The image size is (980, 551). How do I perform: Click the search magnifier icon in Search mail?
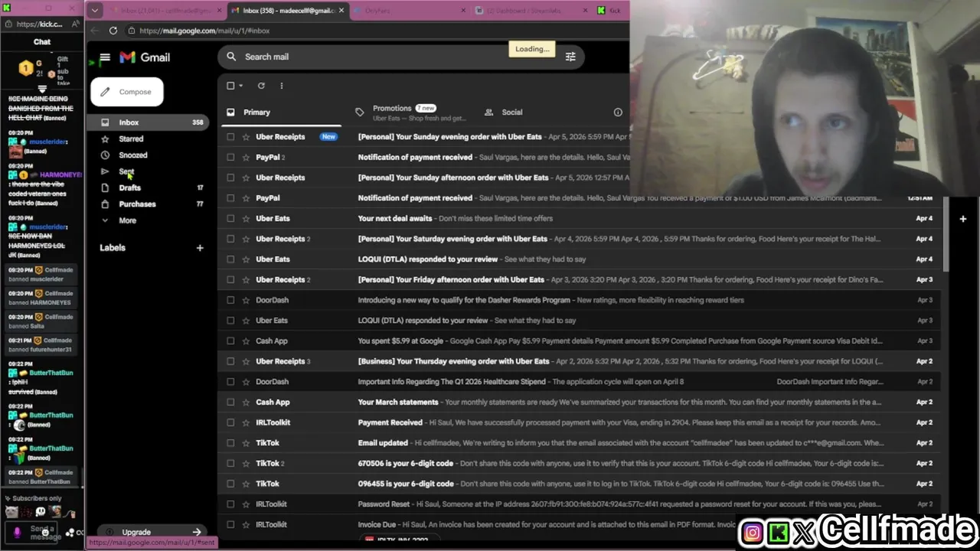pyautogui.click(x=231, y=57)
